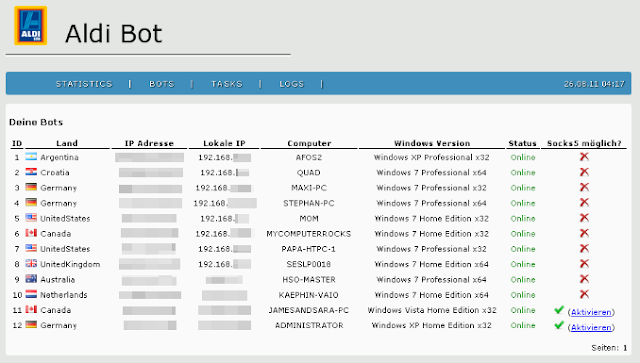
Task: Click the Aldi Bot title
Action: pos(113,33)
